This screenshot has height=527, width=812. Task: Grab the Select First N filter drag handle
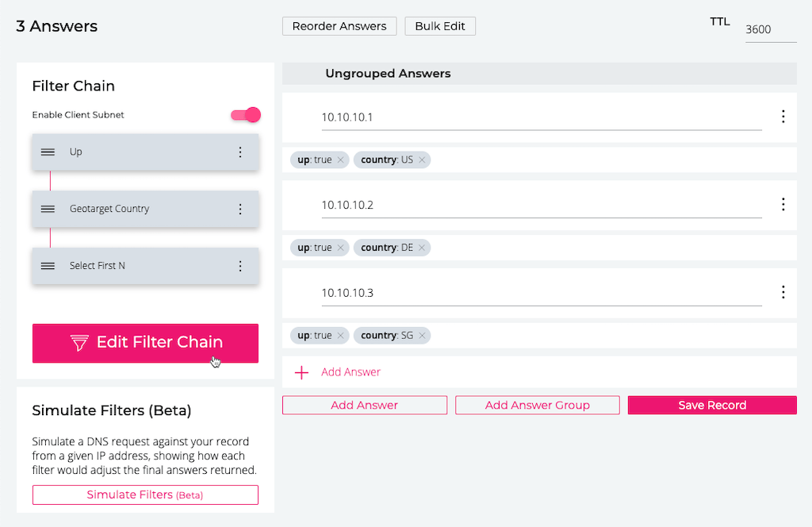[x=48, y=266]
